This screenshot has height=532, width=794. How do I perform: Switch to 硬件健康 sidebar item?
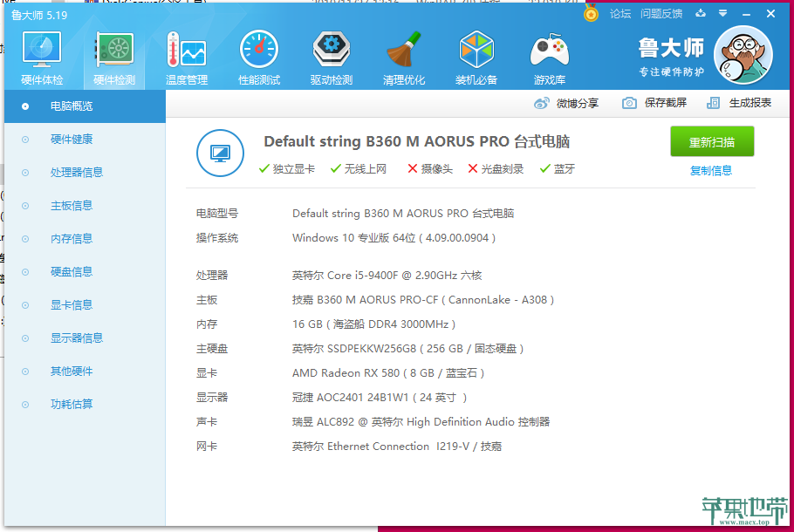(86, 140)
